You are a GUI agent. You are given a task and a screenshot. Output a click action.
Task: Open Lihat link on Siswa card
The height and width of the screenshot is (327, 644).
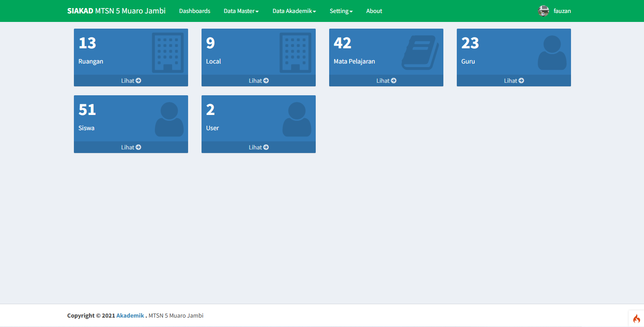(x=131, y=147)
